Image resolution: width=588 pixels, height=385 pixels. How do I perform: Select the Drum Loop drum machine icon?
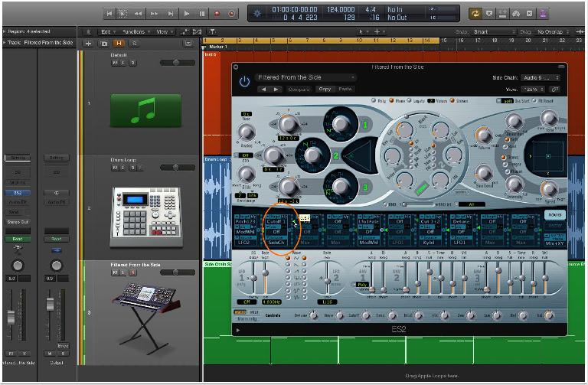[x=146, y=217]
